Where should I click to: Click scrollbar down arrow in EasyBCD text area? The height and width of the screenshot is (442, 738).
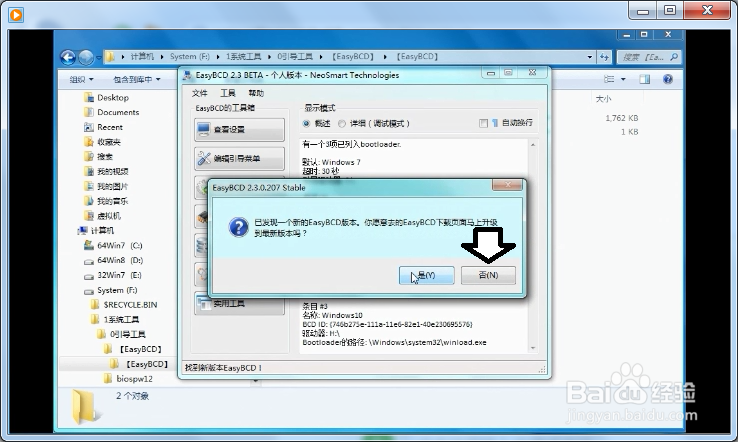coord(533,348)
